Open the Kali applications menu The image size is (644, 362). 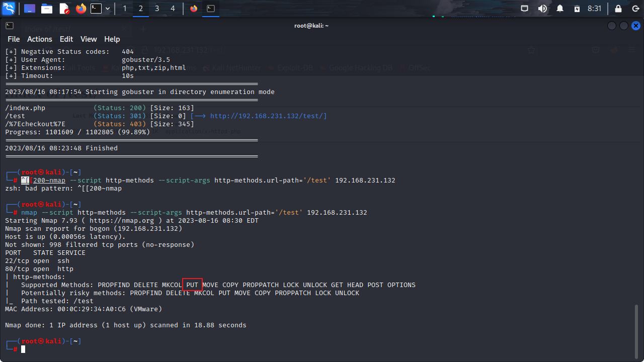(9, 9)
